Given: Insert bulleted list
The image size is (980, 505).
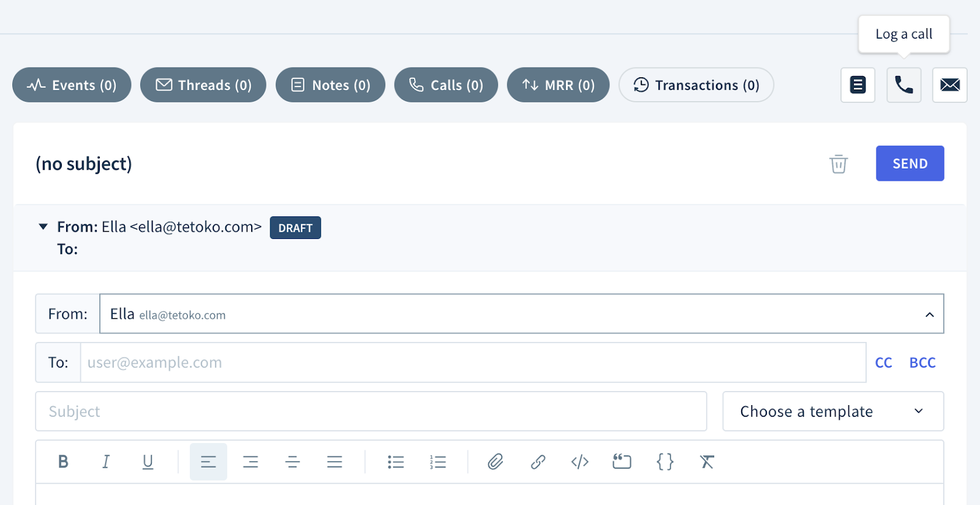Looking at the screenshot, I should click(396, 461).
